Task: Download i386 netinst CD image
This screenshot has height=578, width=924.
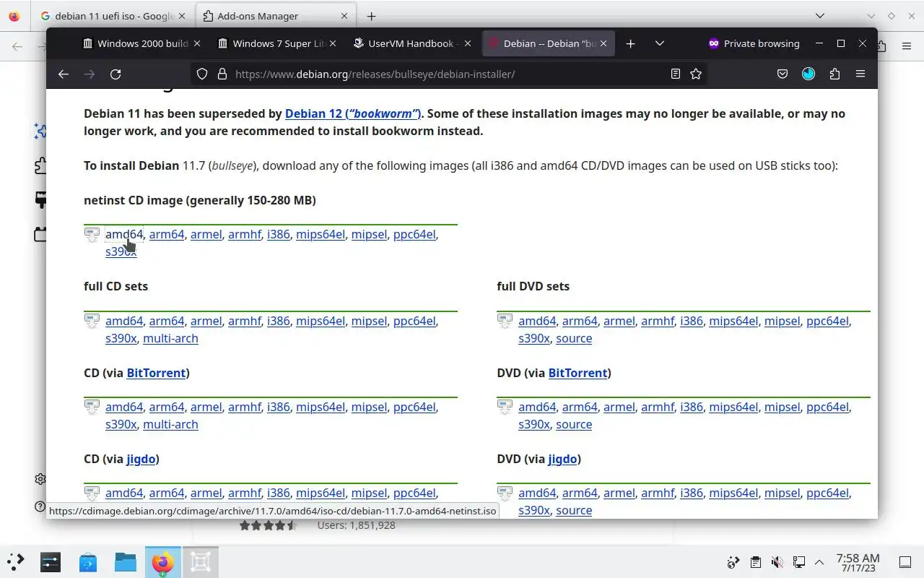Action: (x=278, y=234)
